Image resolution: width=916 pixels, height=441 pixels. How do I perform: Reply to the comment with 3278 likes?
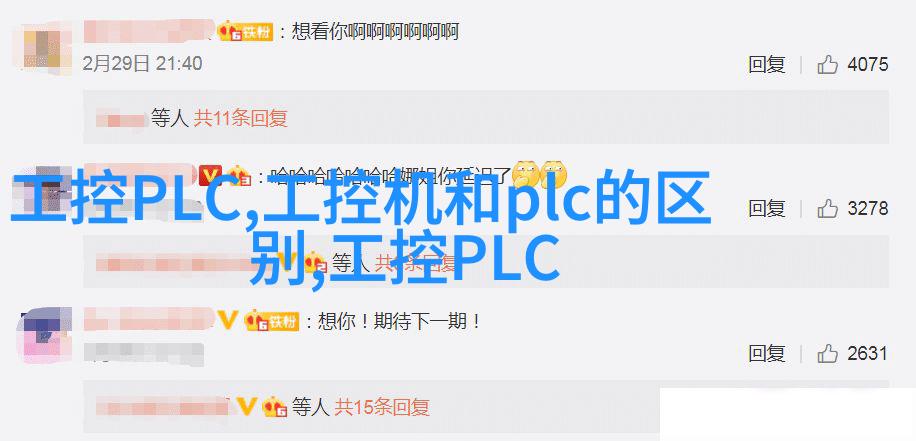[766, 209]
